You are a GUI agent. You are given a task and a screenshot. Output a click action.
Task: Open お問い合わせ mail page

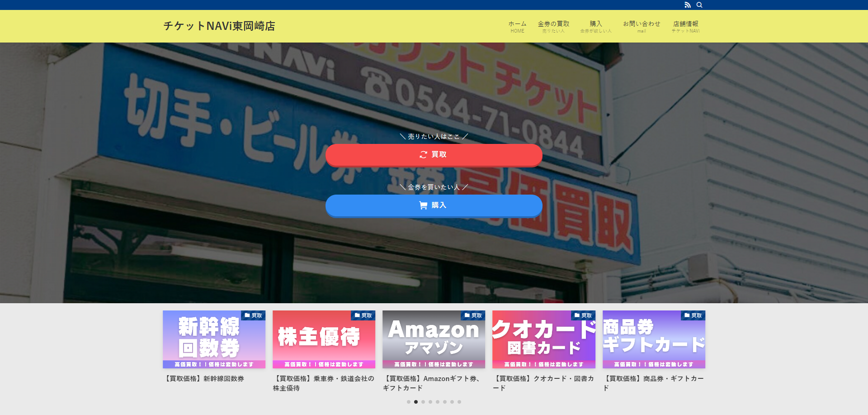pos(642,26)
